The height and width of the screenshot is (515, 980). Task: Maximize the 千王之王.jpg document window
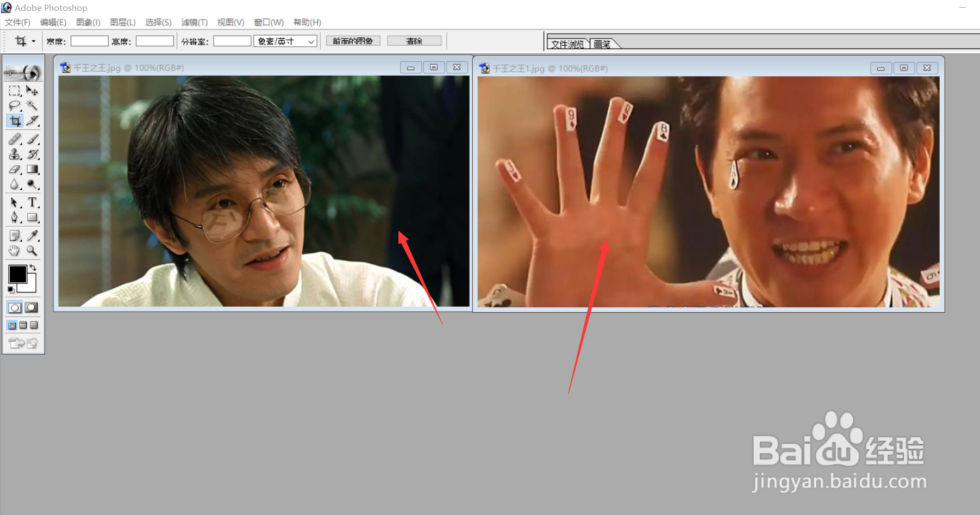tap(434, 67)
